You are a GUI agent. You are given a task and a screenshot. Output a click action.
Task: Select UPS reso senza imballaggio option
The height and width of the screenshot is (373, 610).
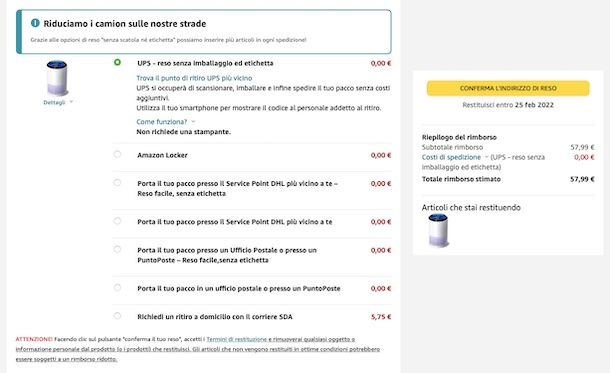[117, 62]
